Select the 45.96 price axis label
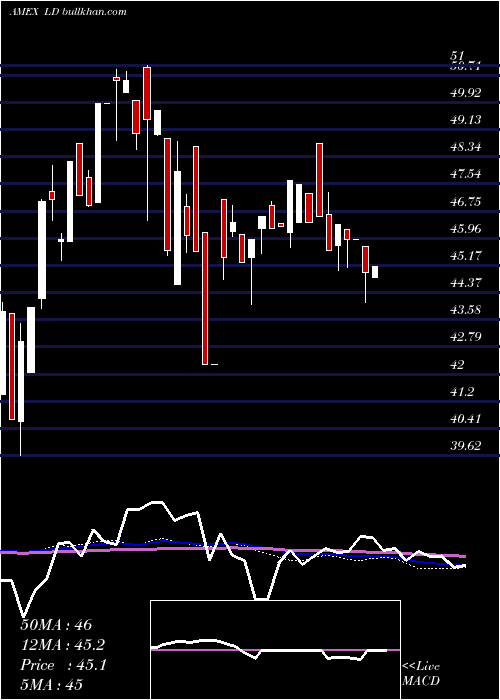 tap(466, 229)
